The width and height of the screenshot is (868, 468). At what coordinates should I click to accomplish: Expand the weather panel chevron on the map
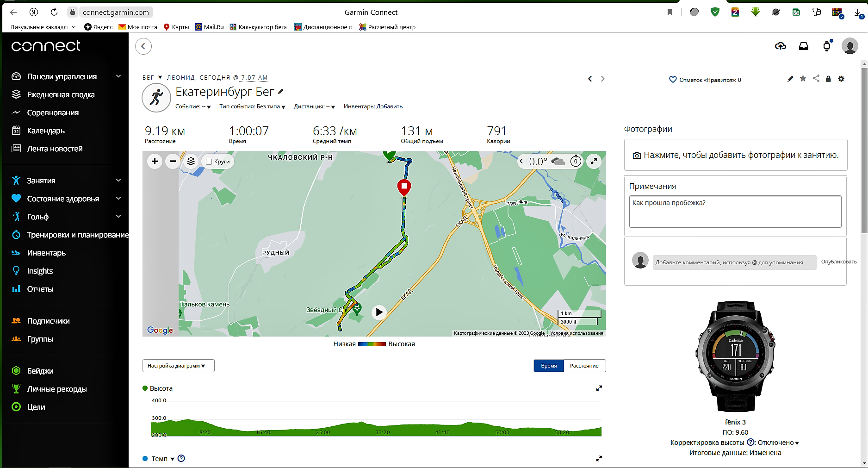(521, 161)
